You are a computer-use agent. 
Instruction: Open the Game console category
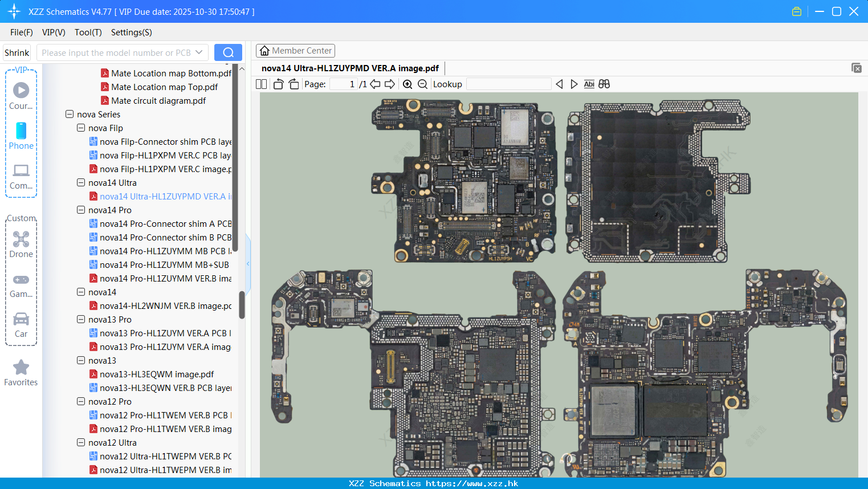coord(21,286)
